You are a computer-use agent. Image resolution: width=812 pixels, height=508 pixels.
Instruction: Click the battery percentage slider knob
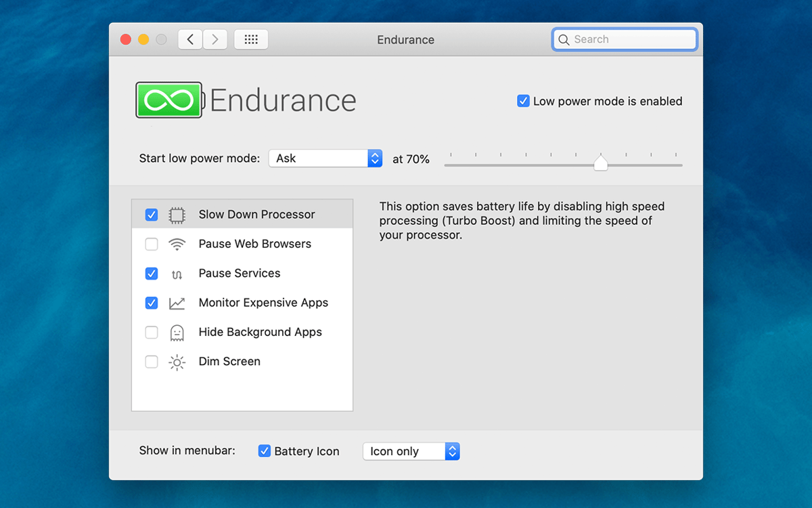click(600, 163)
